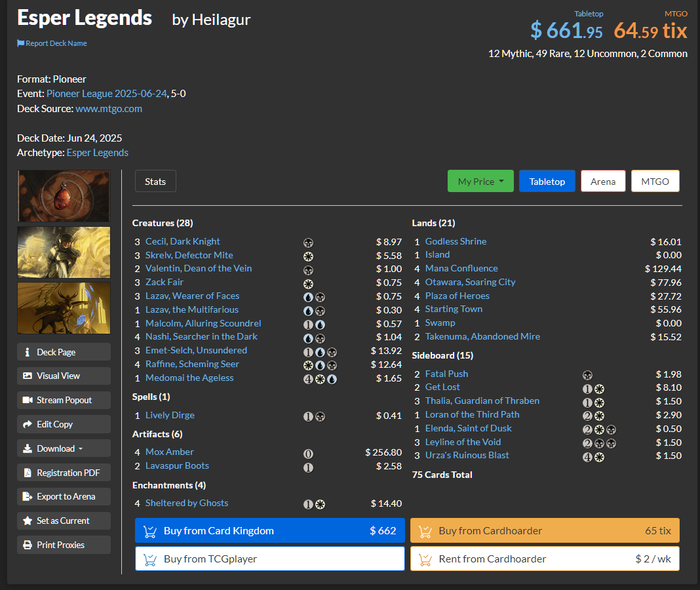Click the Buy from TCGplayer cart icon
This screenshot has height=590, width=700.
pos(150,559)
